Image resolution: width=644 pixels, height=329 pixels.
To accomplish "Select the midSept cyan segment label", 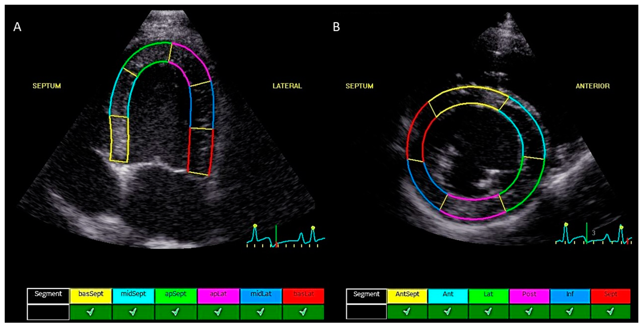I will click(133, 296).
